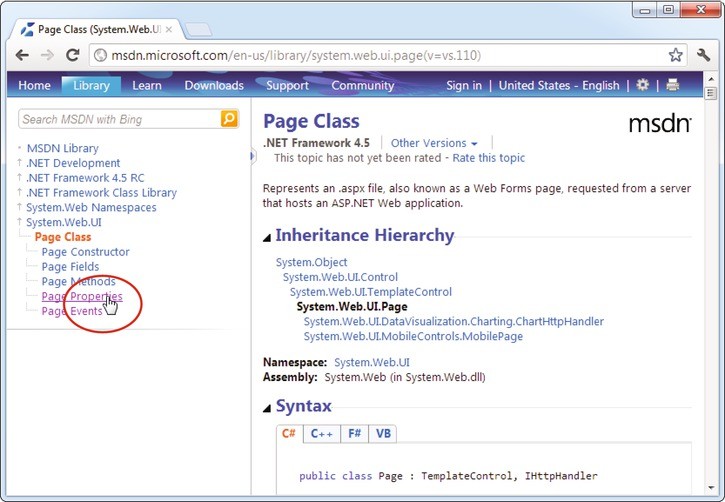Screen dimensions: 725x502
Task: Click the Page Class heading
Action: tap(311, 121)
